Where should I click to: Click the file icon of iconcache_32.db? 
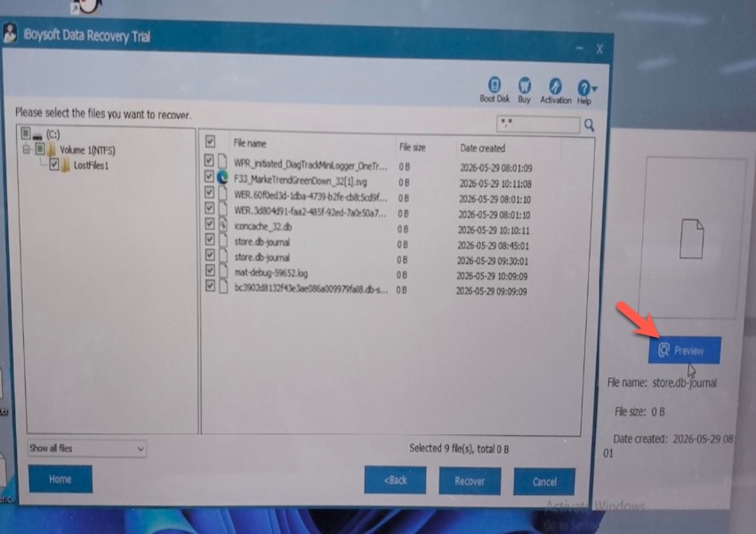tap(223, 224)
